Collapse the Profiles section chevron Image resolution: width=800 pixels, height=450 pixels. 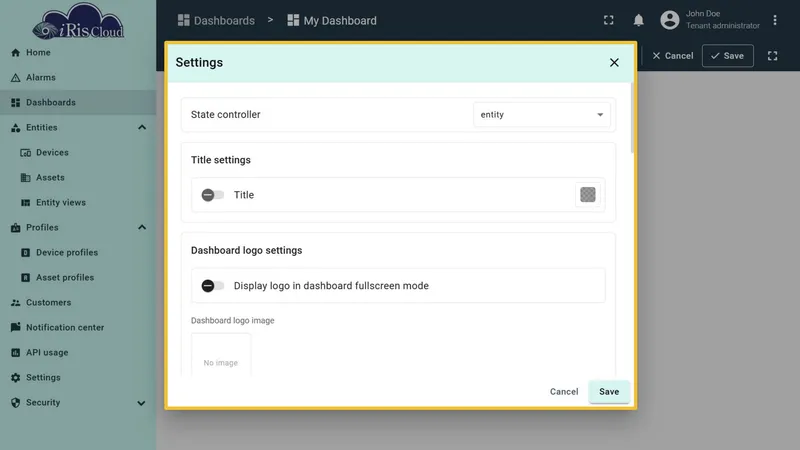coord(142,228)
